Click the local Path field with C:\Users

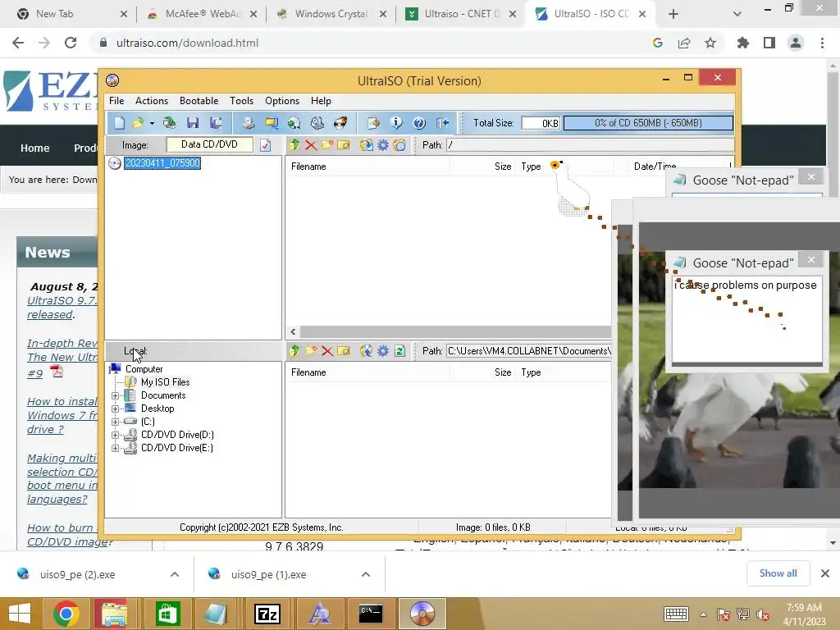[x=529, y=351]
